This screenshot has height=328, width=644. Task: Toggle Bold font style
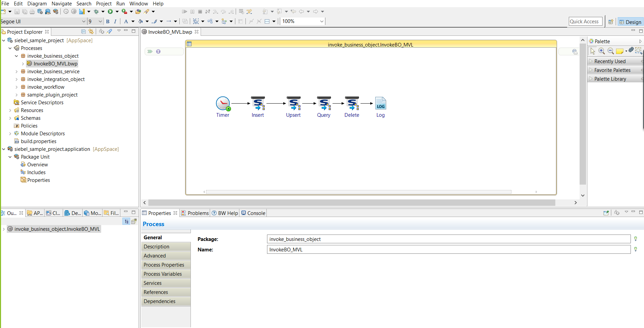[x=108, y=21]
